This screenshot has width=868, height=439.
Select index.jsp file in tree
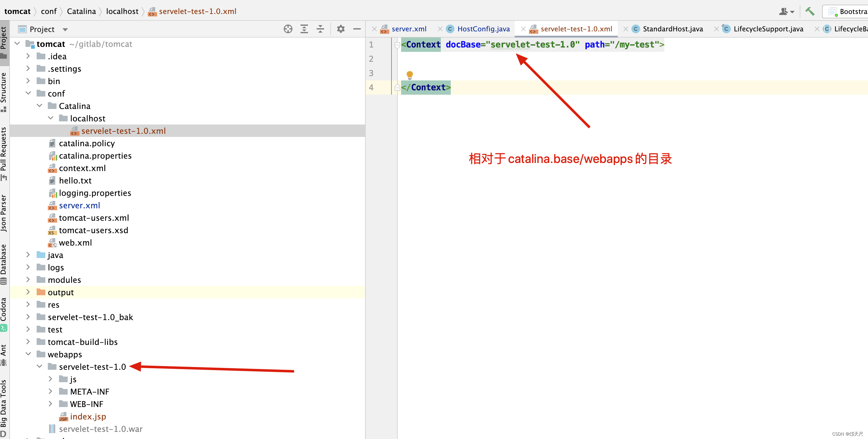(x=88, y=416)
